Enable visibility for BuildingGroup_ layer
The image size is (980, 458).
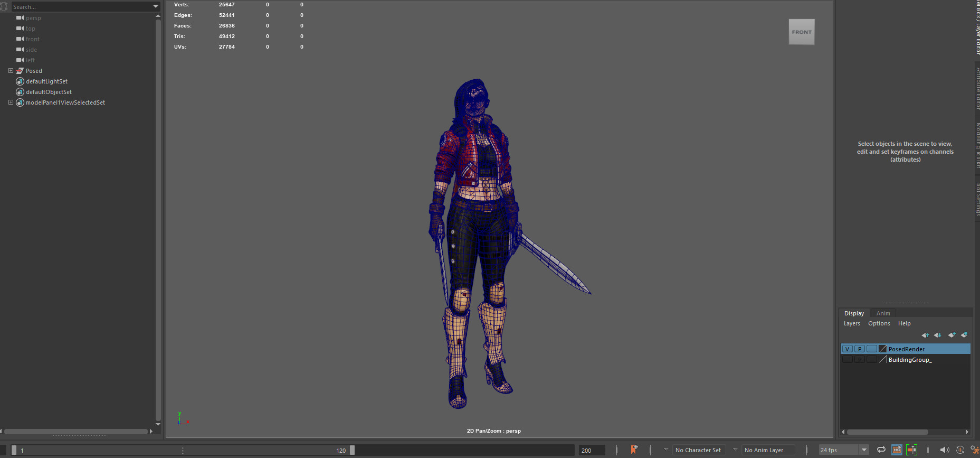847,360
